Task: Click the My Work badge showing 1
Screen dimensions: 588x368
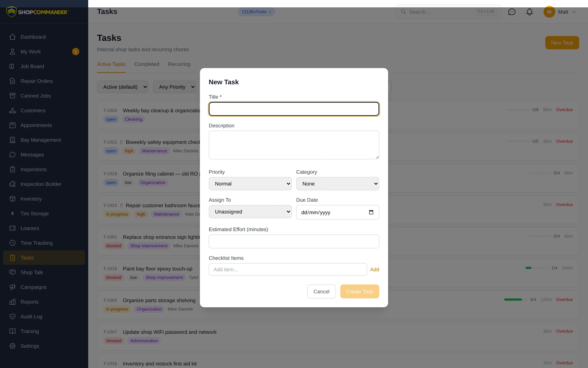Action: [76, 52]
